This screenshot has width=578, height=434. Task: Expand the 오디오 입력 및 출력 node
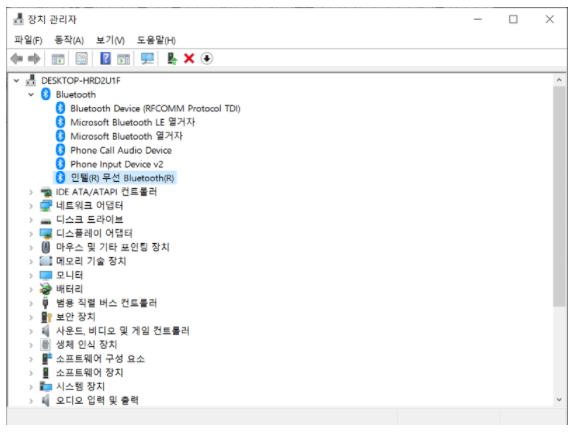[x=31, y=400]
